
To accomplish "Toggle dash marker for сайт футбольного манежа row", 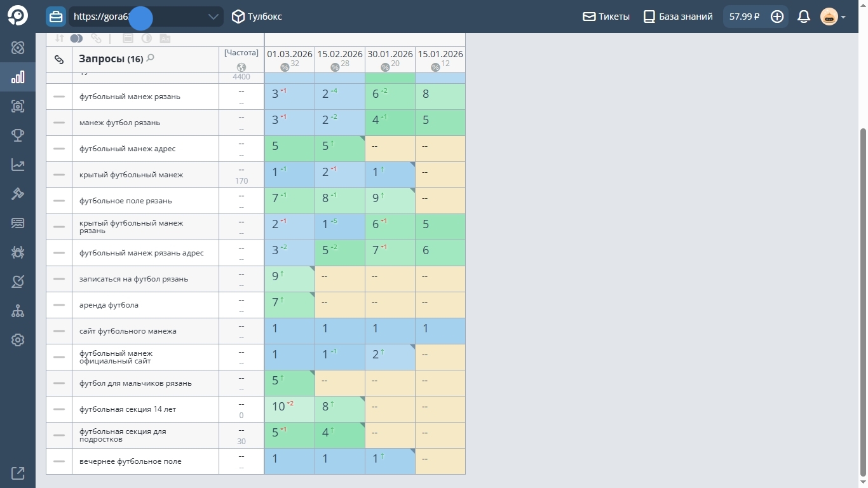I will [x=59, y=331].
